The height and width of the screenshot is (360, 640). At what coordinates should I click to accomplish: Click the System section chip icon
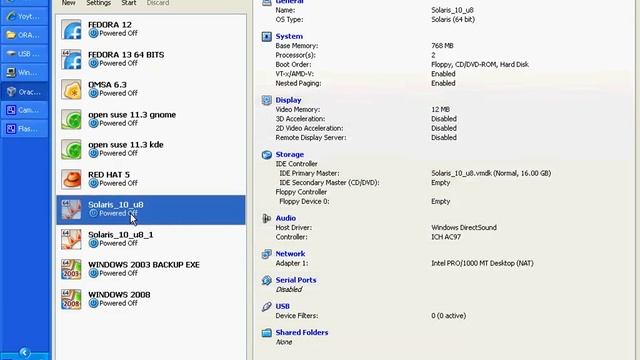(267, 37)
